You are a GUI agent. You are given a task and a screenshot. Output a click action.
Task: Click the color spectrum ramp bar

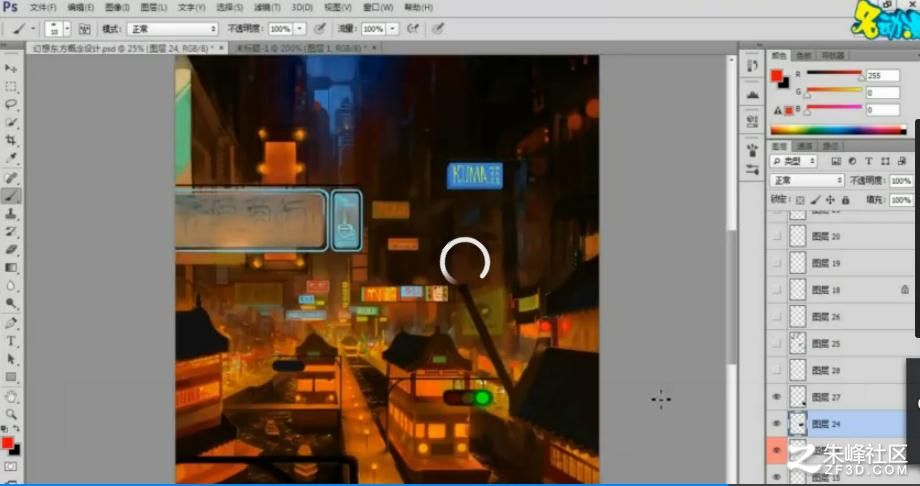pos(838,130)
